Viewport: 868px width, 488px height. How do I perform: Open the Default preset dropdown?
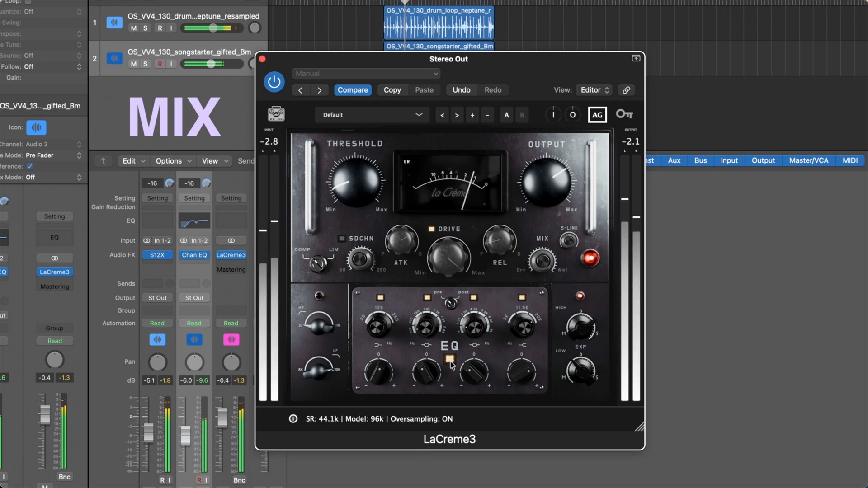(372, 115)
